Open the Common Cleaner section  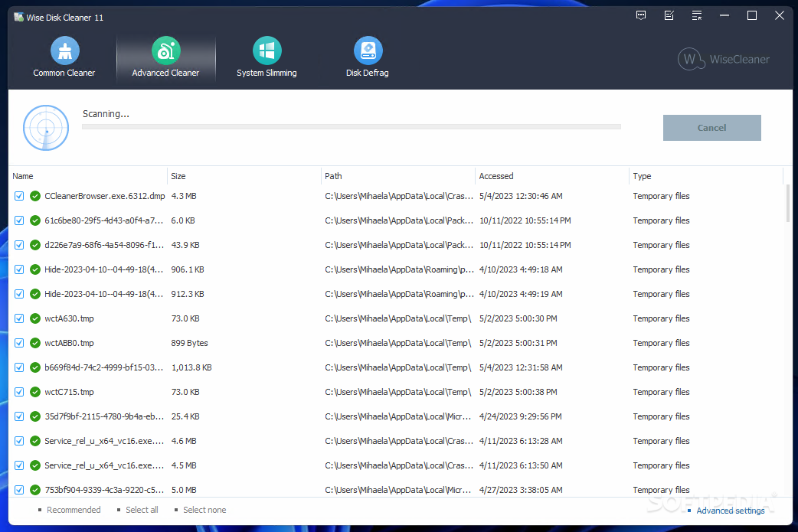(64, 57)
